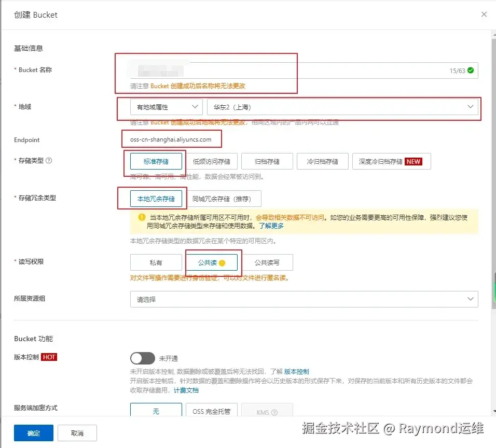496x448 pixels.
Task: Set read/write permission to 公共读写
Action: coord(267,262)
